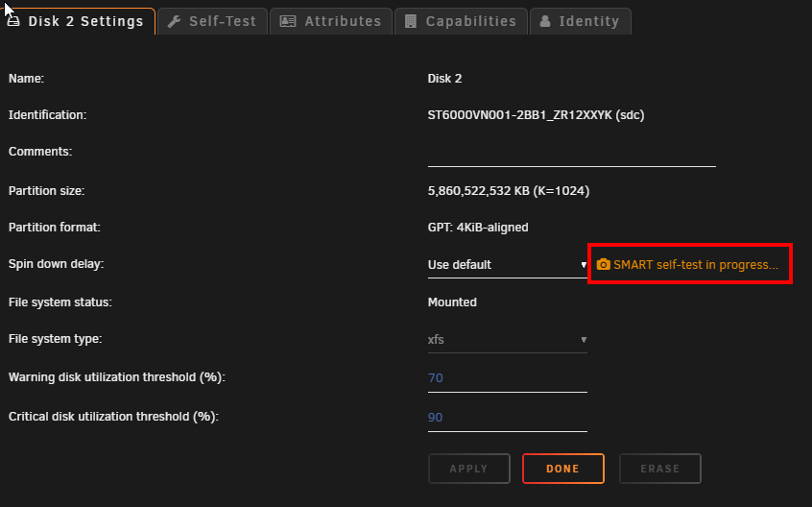
Task: Click the wrench icon on Self-Test tab
Action: click(x=174, y=21)
